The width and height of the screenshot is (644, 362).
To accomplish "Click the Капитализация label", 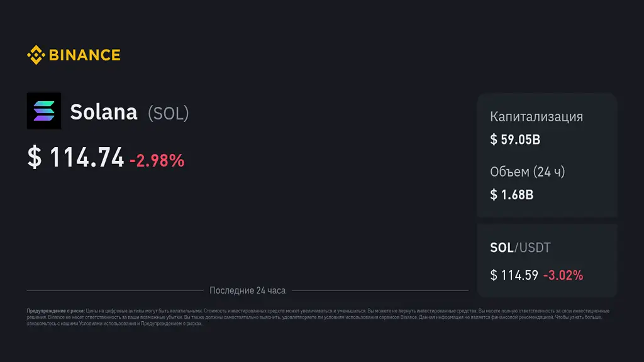I will point(536,117).
